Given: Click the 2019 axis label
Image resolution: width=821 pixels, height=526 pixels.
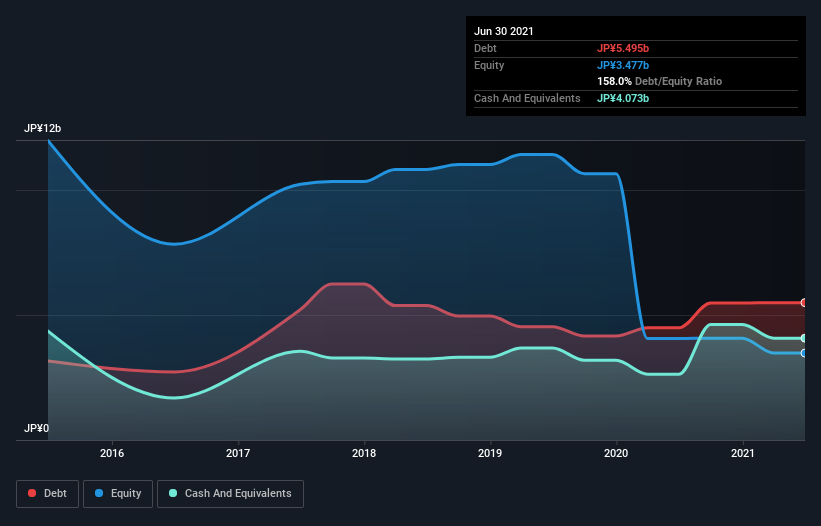Looking at the screenshot, I should 490,453.
